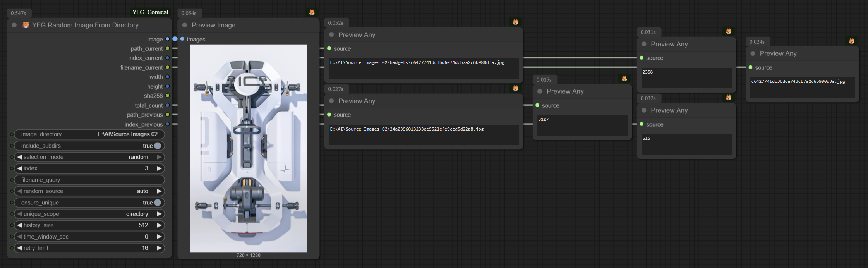The height and width of the screenshot is (268, 868).
Task: Click the source input dot on the 615 node
Action: pos(642,124)
